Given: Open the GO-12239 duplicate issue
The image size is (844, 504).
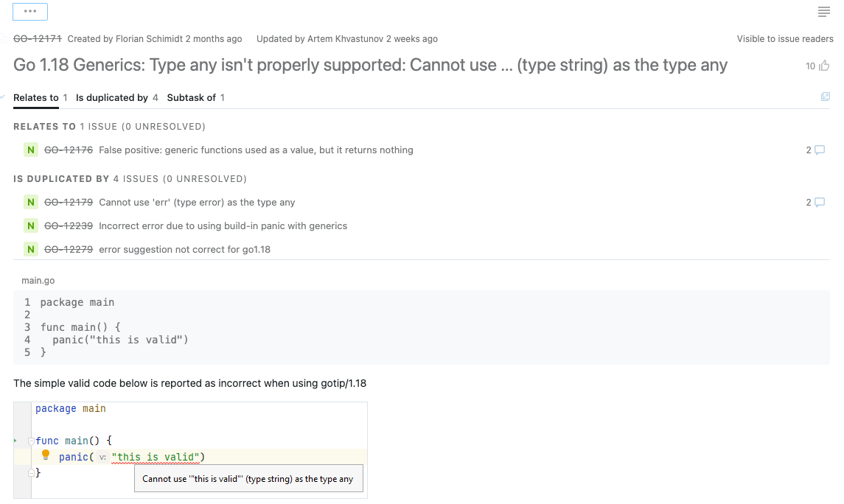Looking at the screenshot, I should [68, 225].
